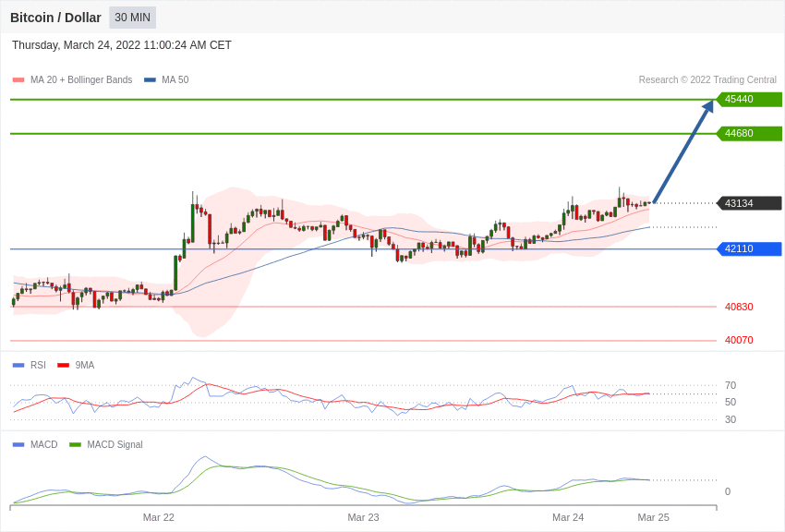The width and height of the screenshot is (785, 532).
Task: Select Mar 23 on the time axis
Action: click(x=363, y=517)
